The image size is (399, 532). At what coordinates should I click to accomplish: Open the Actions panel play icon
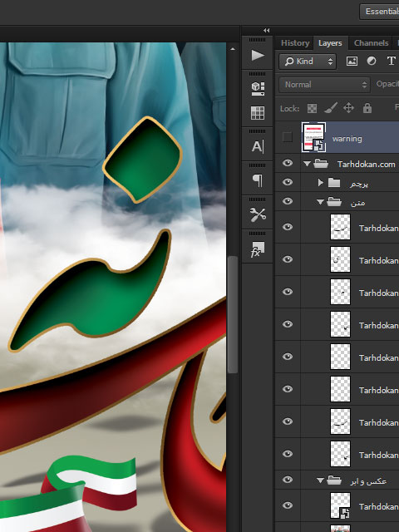258,56
